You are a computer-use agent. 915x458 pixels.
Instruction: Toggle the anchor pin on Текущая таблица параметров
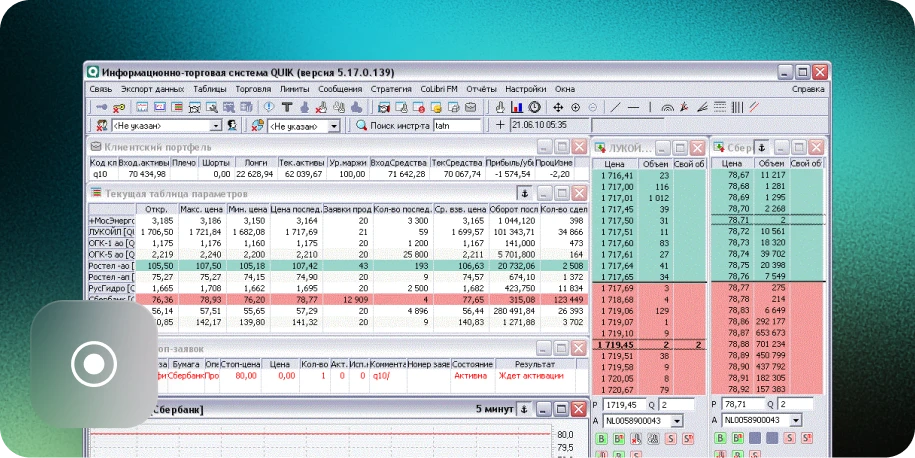pos(522,193)
